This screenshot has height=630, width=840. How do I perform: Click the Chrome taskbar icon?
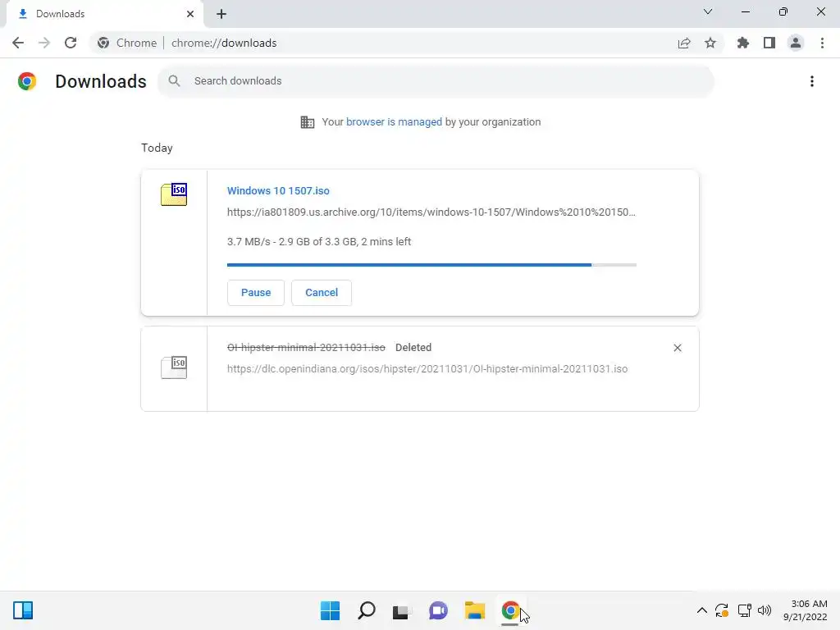coord(510,610)
